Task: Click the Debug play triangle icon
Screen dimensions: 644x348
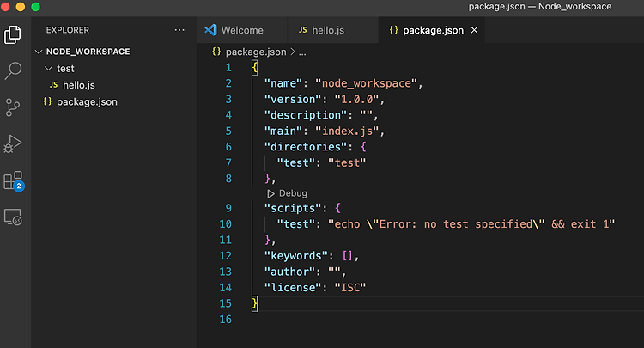Action: pos(270,193)
